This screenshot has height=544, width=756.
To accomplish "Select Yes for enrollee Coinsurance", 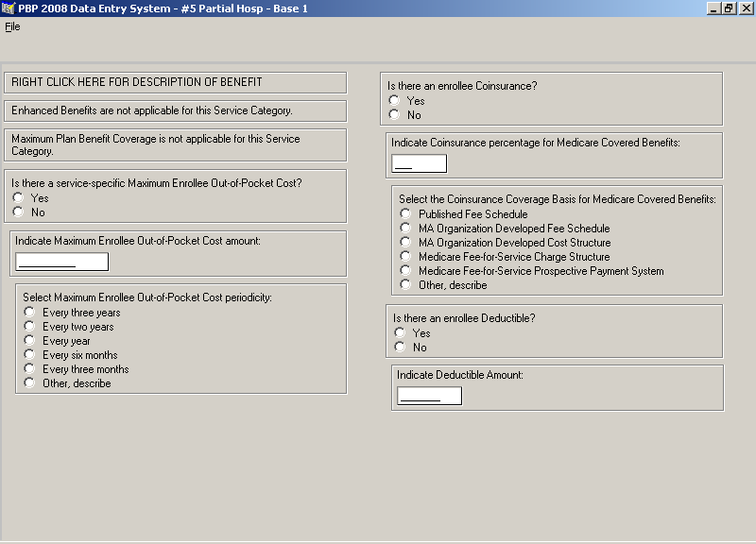I will (394, 100).
